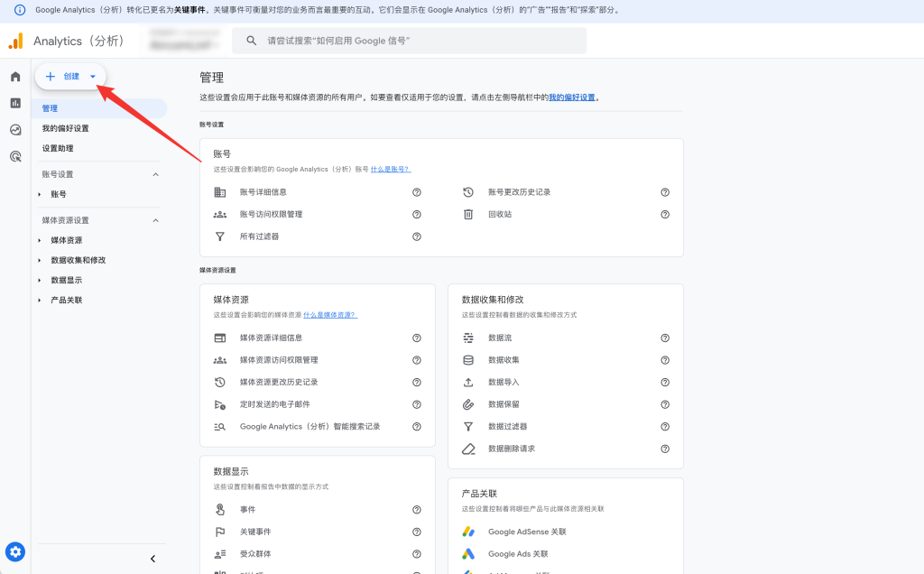
Task: Focus the Analytics search box
Action: tap(409, 41)
